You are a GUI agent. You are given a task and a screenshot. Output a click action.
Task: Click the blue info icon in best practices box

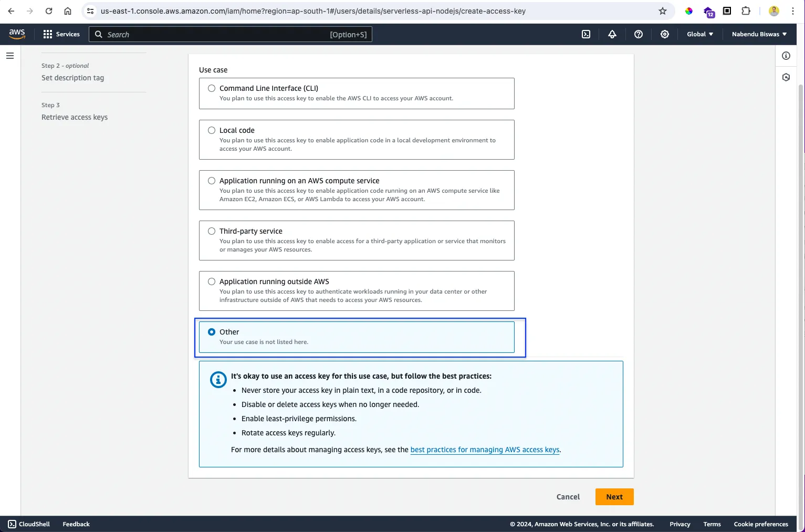(218, 379)
